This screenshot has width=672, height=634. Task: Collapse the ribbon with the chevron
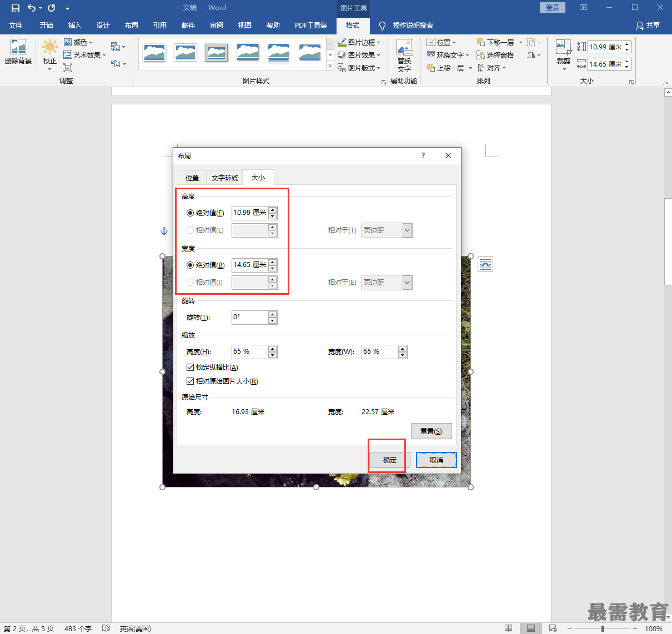pyautogui.click(x=666, y=82)
